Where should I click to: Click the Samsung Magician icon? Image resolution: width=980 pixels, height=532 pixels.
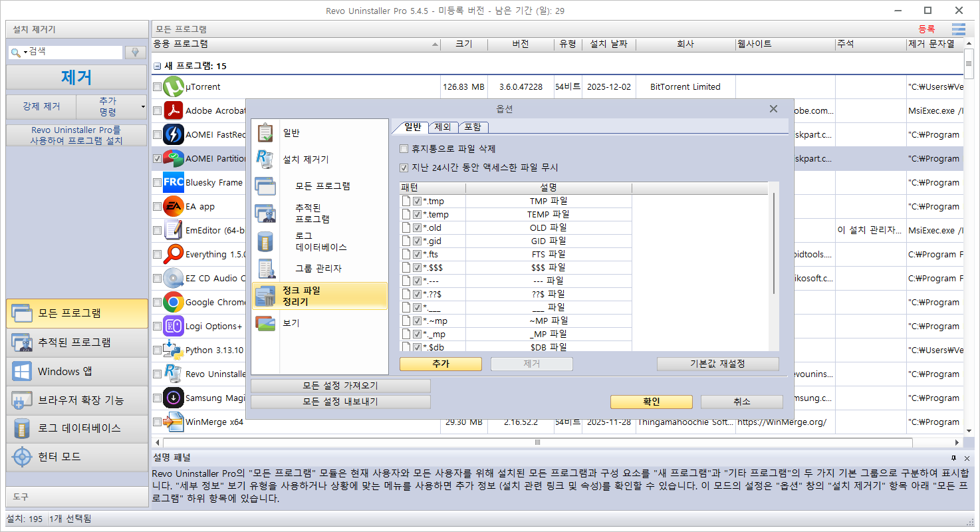(174, 398)
